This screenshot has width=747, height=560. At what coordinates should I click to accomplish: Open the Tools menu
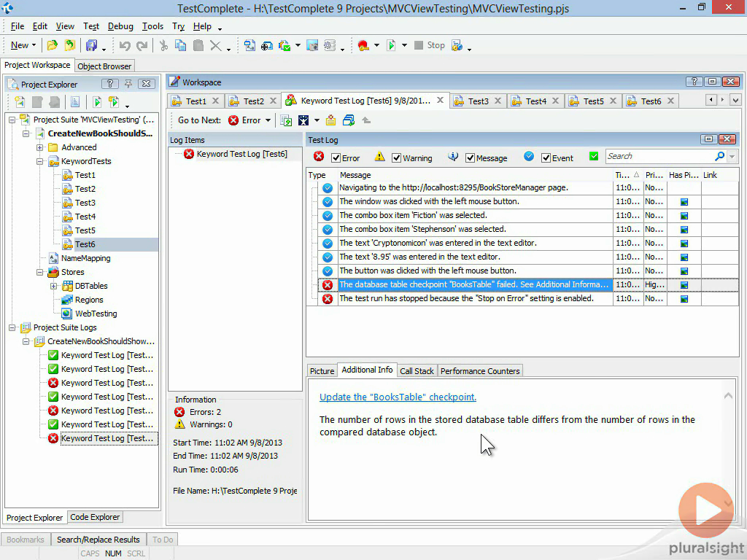[152, 26]
